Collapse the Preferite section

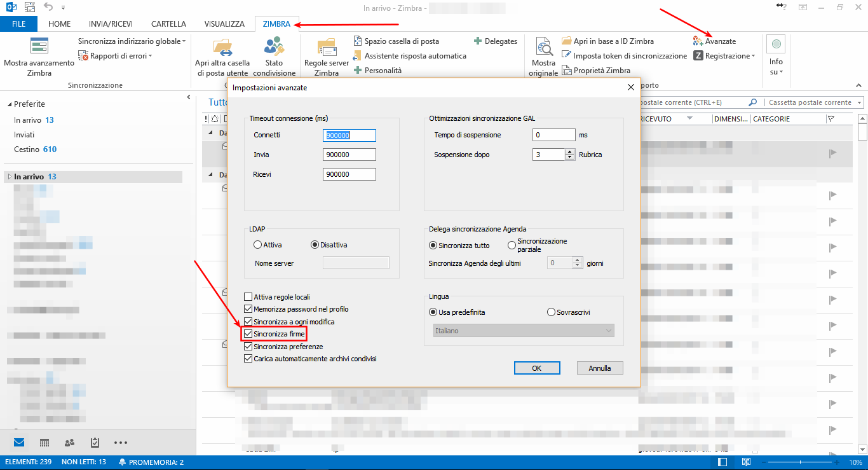10,104
